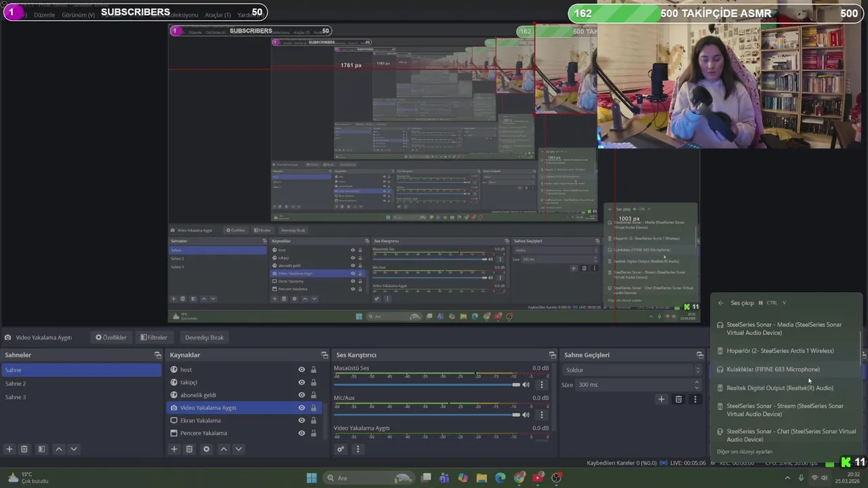Undock the Ses Karıştırıcı panel float icon
The width and height of the screenshot is (868, 488).
point(552,355)
